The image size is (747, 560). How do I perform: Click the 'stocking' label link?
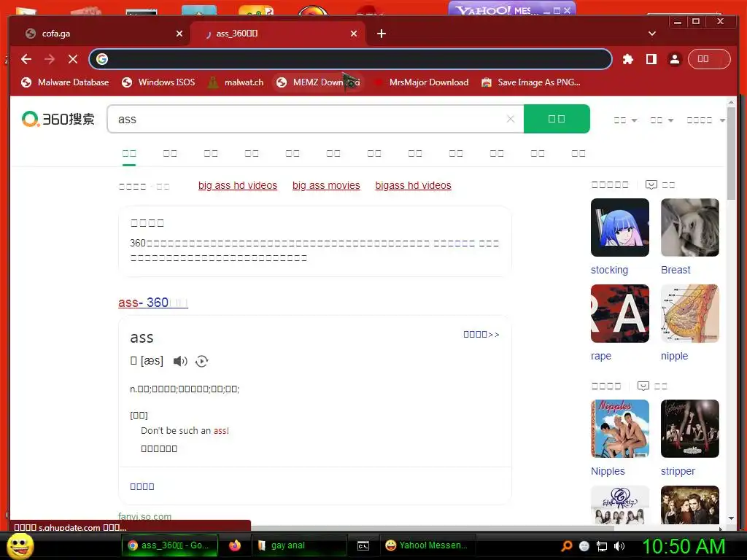[609, 270]
